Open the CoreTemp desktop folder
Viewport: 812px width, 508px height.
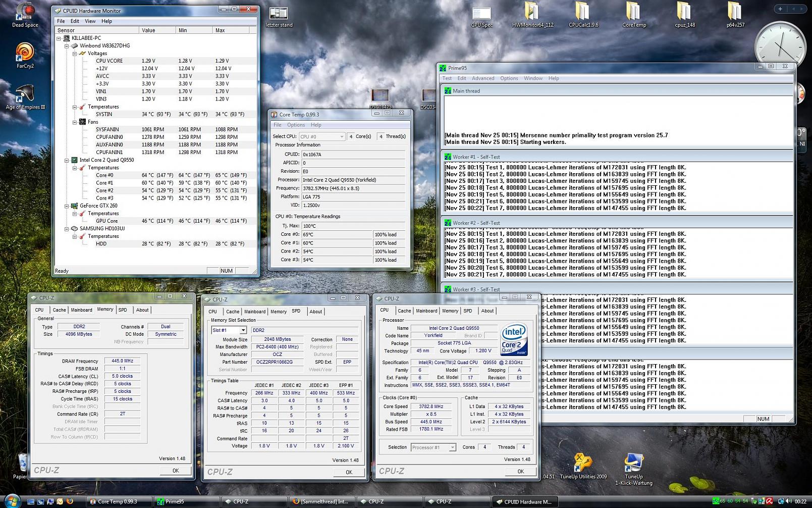click(634, 15)
